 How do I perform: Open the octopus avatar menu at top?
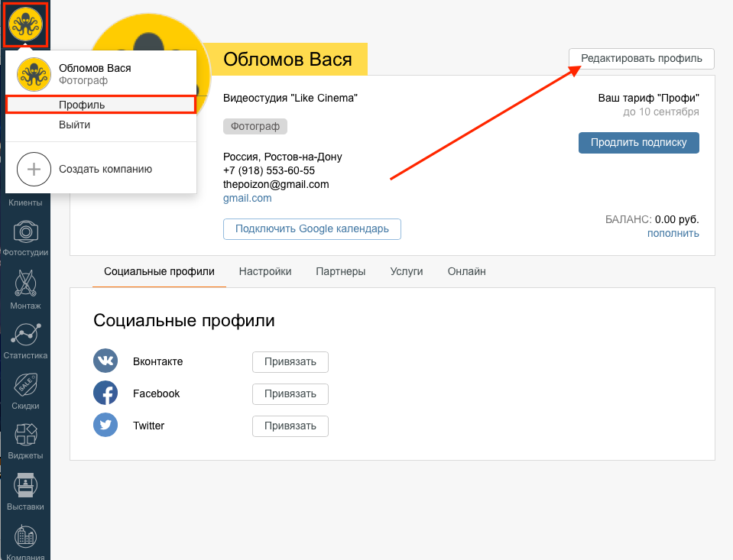pyautogui.click(x=25, y=24)
